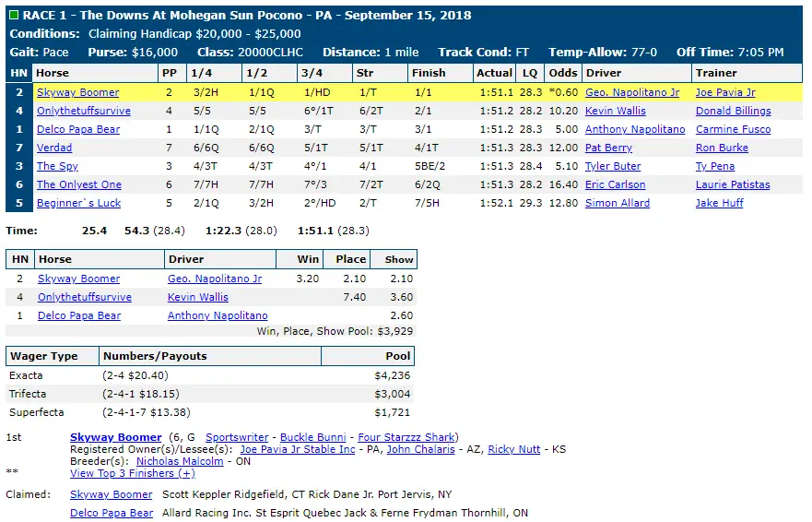Click the winner odds *0.60
812x522 pixels.
pyautogui.click(x=563, y=92)
